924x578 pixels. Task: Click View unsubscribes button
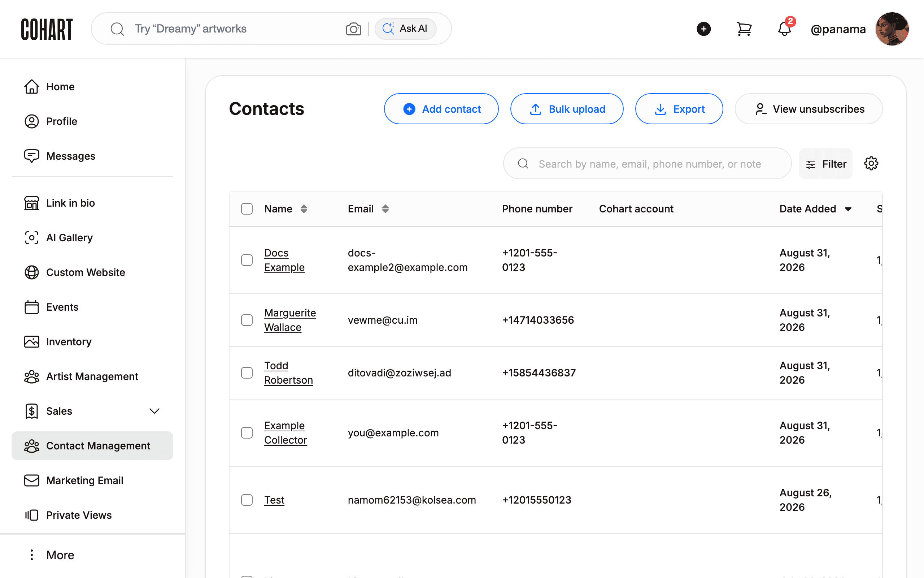808,109
